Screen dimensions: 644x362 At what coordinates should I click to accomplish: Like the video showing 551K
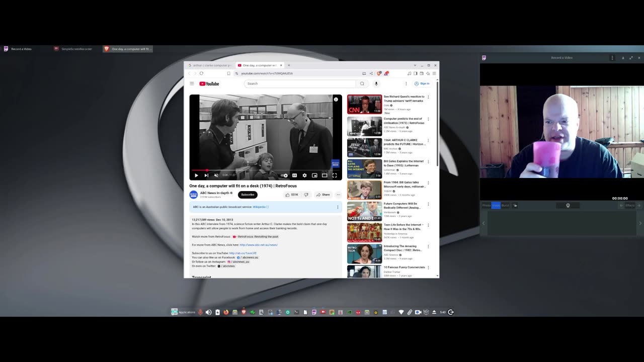(x=292, y=195)
